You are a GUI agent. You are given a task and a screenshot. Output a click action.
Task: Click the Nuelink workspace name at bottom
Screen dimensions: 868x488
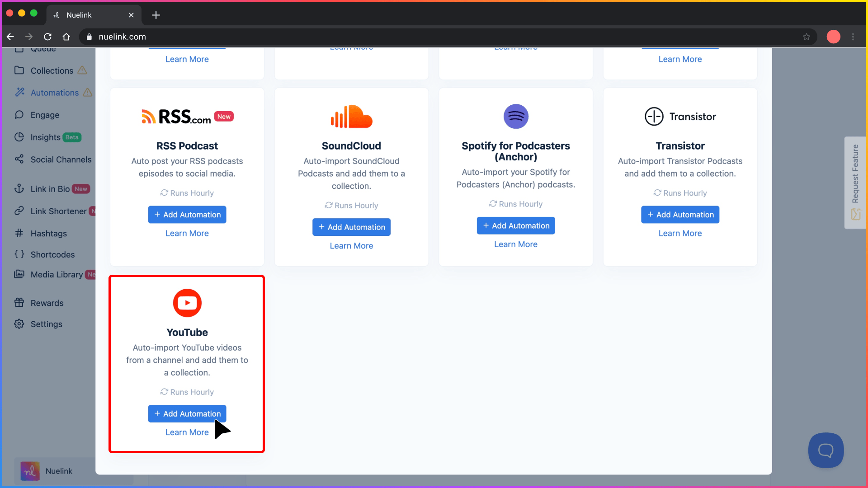[x=59, y=471]
